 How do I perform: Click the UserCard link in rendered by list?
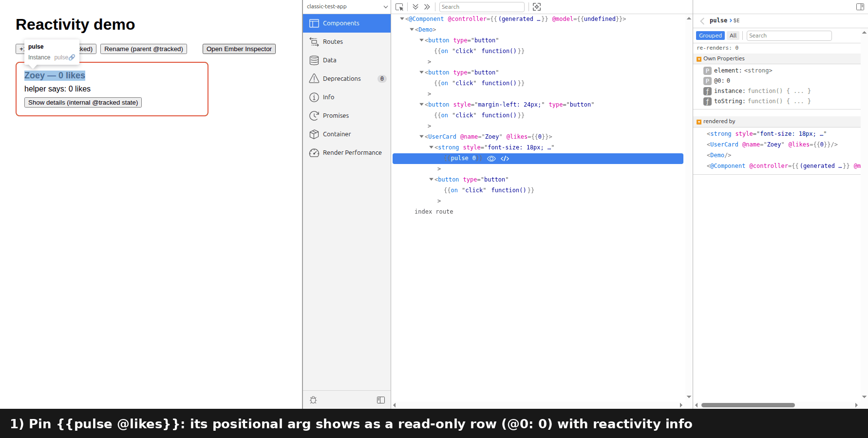pos(772,145)
